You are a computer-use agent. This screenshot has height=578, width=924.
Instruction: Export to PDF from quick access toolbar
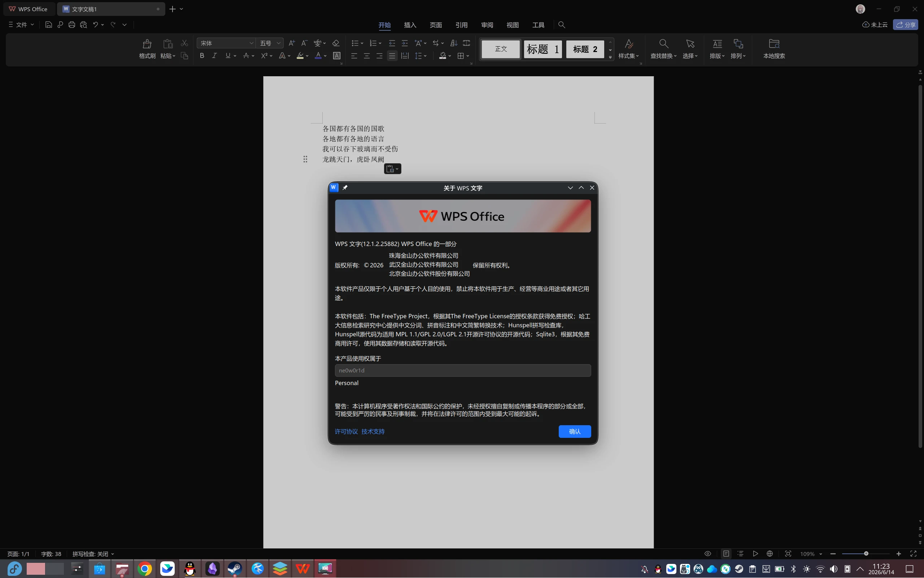(60, 25)
